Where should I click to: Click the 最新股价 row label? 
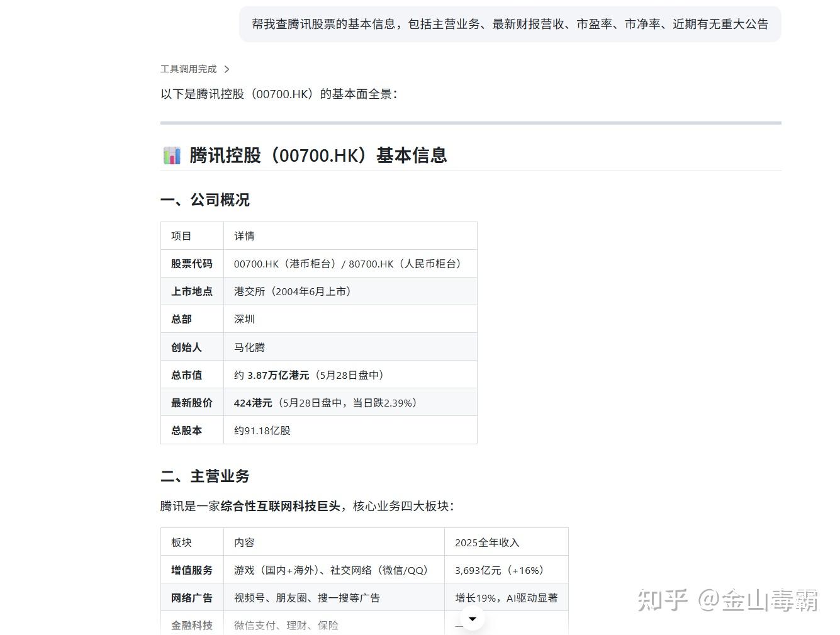tap(192, 403)
